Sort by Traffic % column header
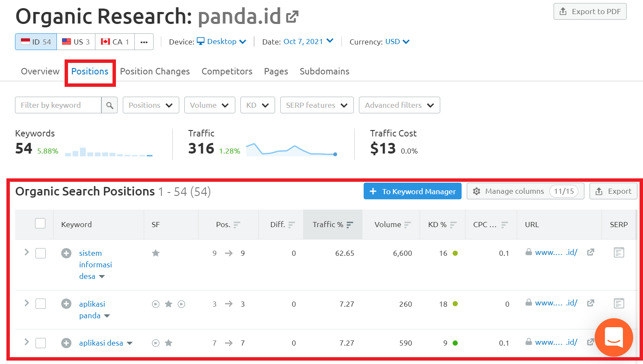This screenshot has width=643, height=364. (x=333, y=225)
